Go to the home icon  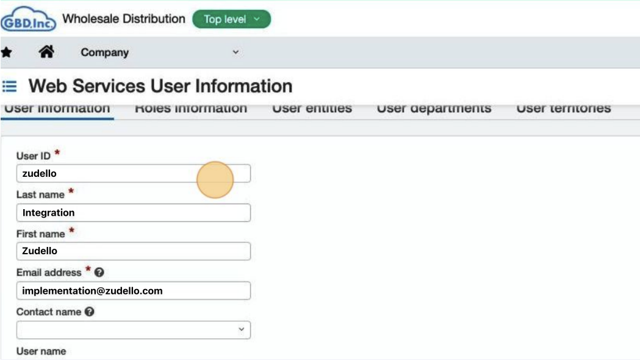tap(46, 52)
